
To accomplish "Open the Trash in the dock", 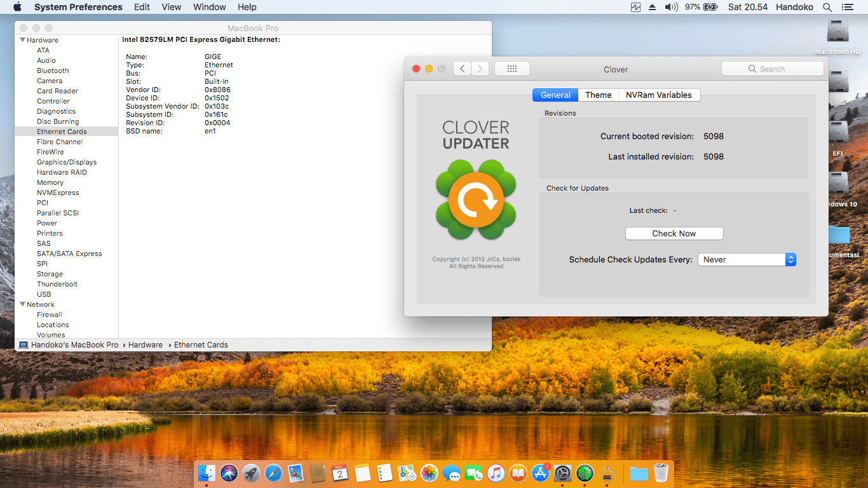I will pyautogui.click(x=661, y=473).
